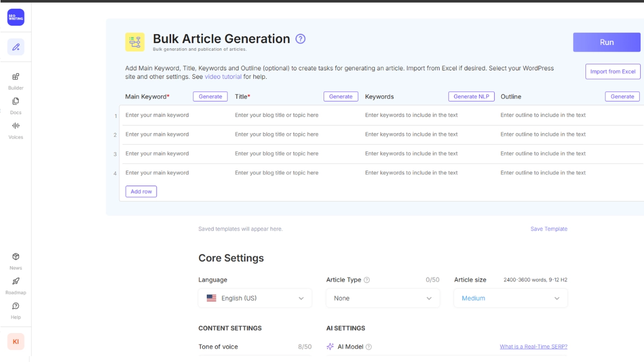Click the Bulk Article Generation help icon

(300, 39)
